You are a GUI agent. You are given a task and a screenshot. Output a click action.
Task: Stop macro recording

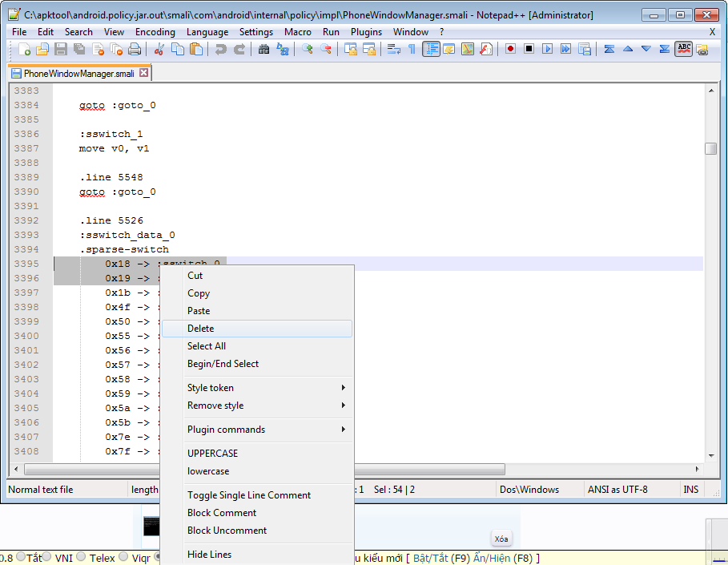click(x=529, y=49)
